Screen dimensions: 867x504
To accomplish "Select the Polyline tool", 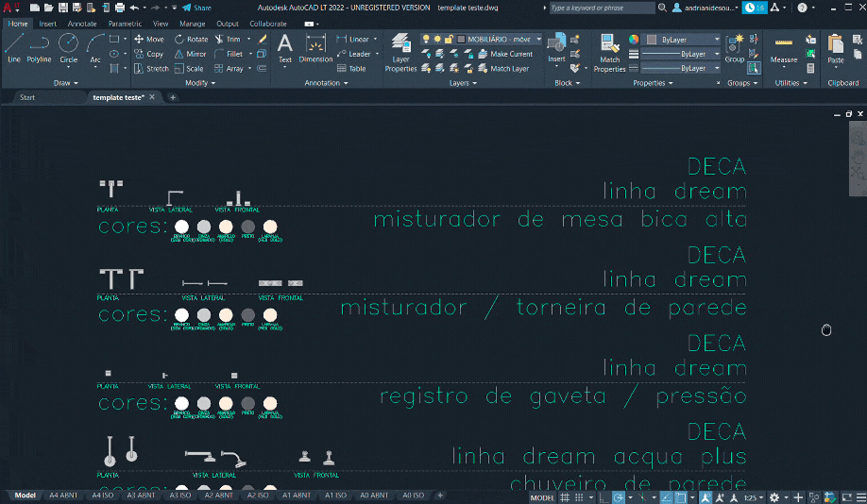I will click(x=39, y=48).
